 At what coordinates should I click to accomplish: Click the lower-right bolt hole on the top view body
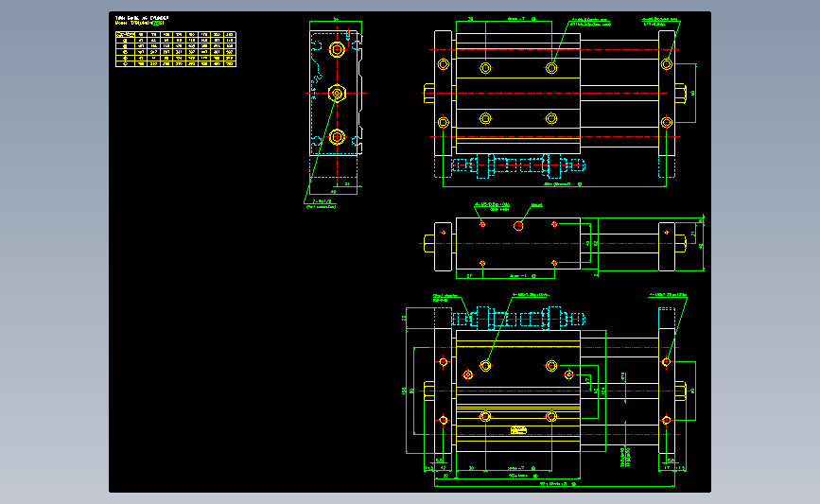[x=551, y=119]
